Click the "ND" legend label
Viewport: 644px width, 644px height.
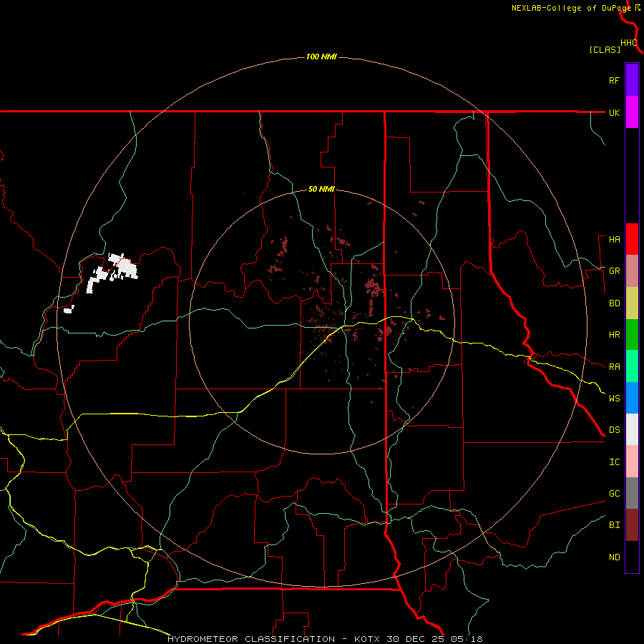pos(614,557)
